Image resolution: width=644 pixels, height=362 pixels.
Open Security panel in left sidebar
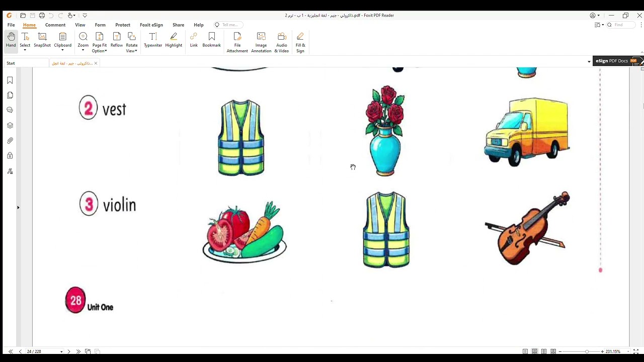click(10, 156)
